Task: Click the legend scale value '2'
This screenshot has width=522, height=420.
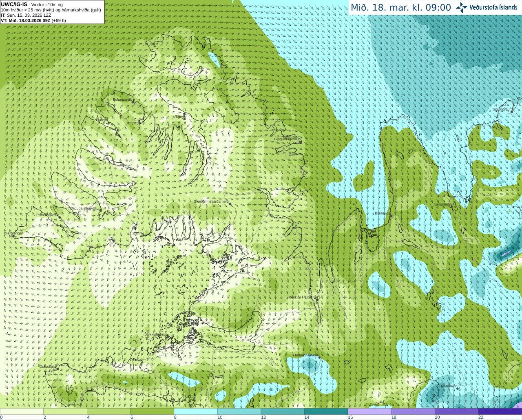Action: 45,417
